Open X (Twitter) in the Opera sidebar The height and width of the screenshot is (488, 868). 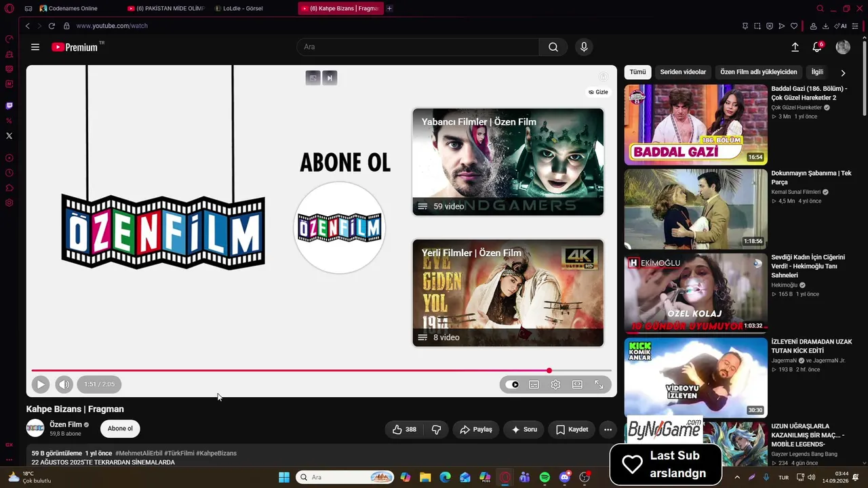[9, 136]
